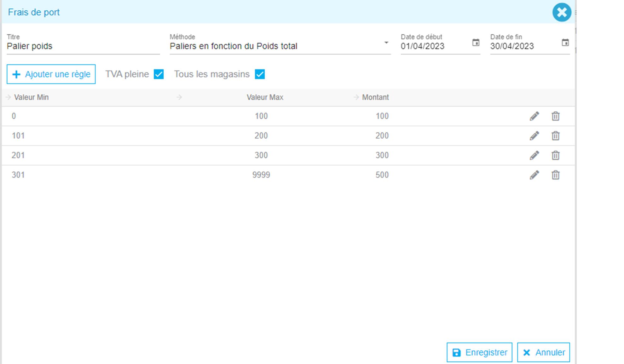Click the Ajouter une règle button
The image size is (624, 364).
click(51, 74)
